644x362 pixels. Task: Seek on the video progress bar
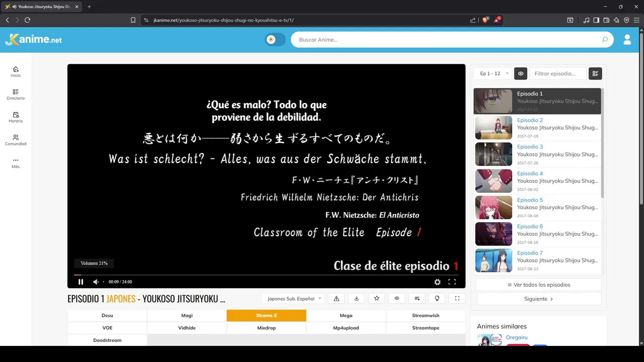tap(266, 275)
